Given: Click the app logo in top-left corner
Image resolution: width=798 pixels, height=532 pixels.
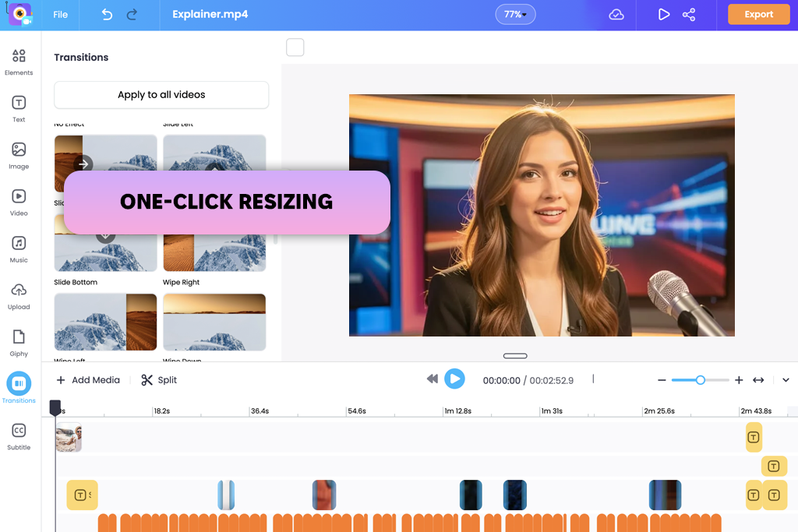Looking at the screenshot, I should click(19, 14).
